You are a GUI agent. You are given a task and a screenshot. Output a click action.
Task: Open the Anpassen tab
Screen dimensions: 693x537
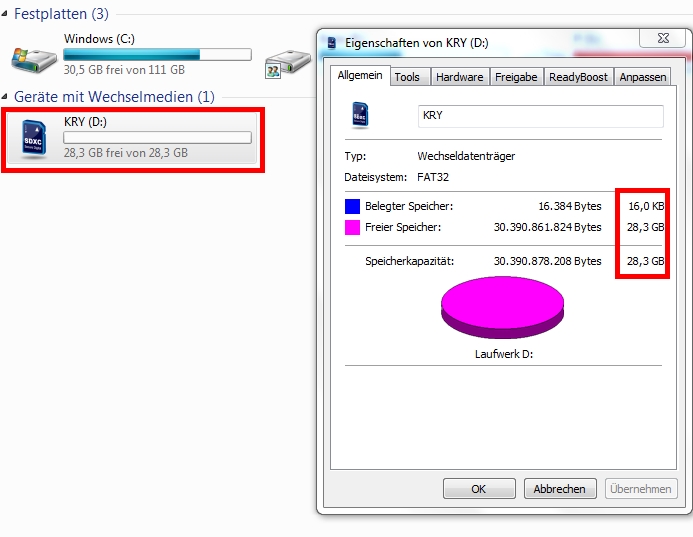[x=643, y=77]
